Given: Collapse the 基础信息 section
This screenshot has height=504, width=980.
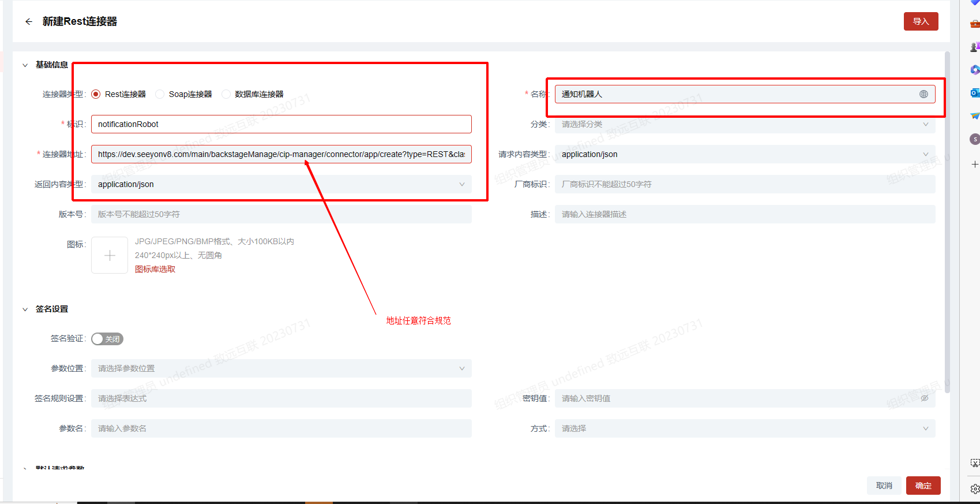Looking at the screenshot, I should (25, 65).
